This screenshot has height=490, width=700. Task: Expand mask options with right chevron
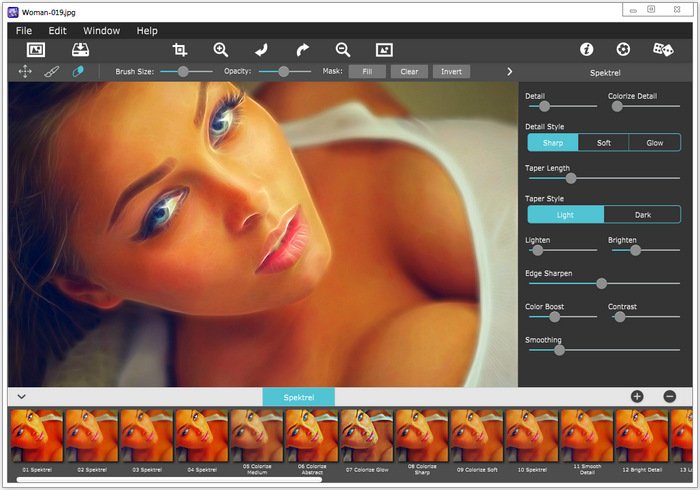click(x=509, y=71)
